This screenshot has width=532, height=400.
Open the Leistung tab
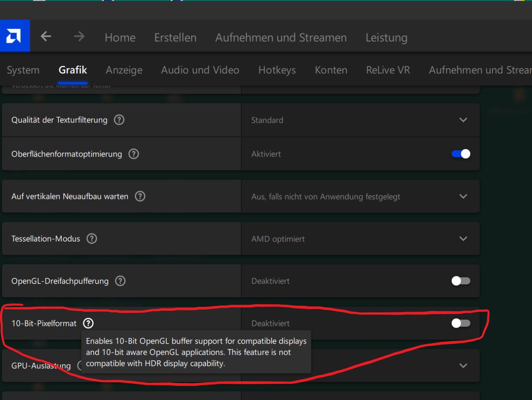(x=386, y=38)
